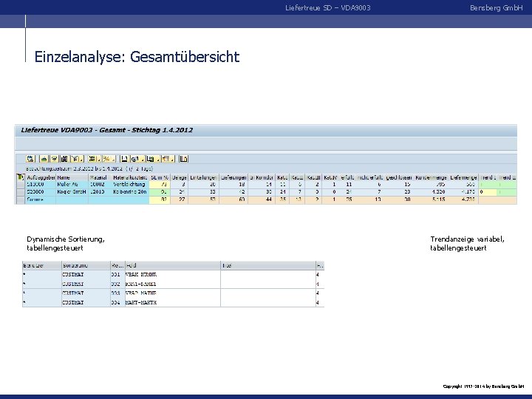Click the yellow SL percent cell for Müller AG
Screen dimensions: 532x399
tap(160, 184)
